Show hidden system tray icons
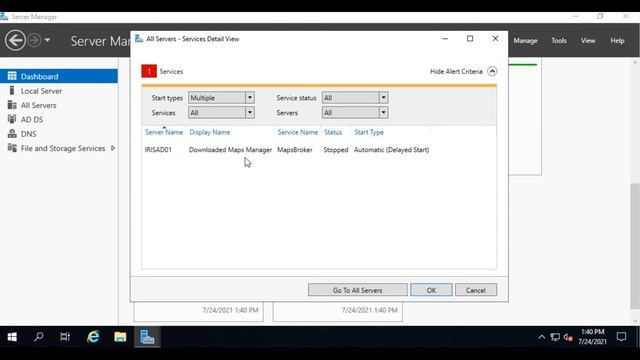This screenshot has width=640, height=360. (x=542, y=337)
